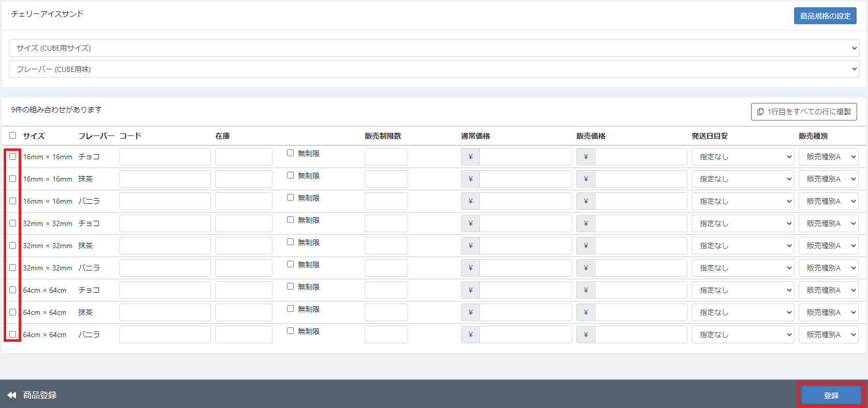
Task: Click the 販売制限数 column header
Action: (383, 136)
